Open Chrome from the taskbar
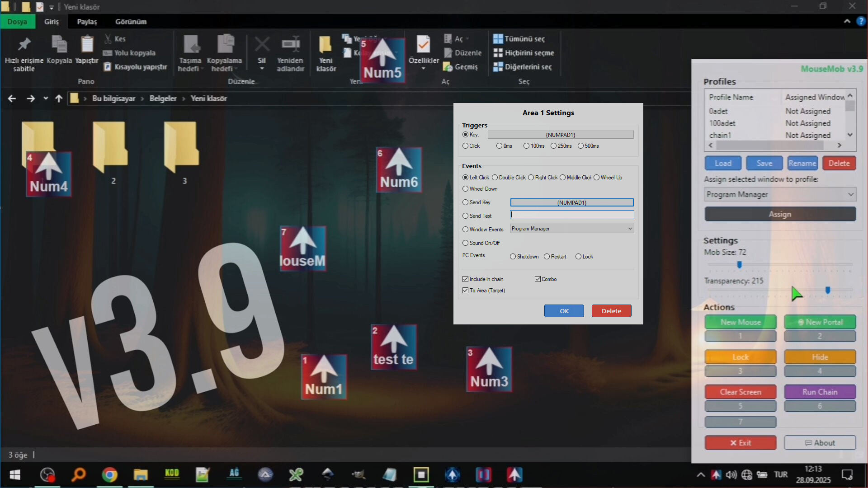Screen dimensions: 868x488 pyautogui.click(x=109, y=475)
